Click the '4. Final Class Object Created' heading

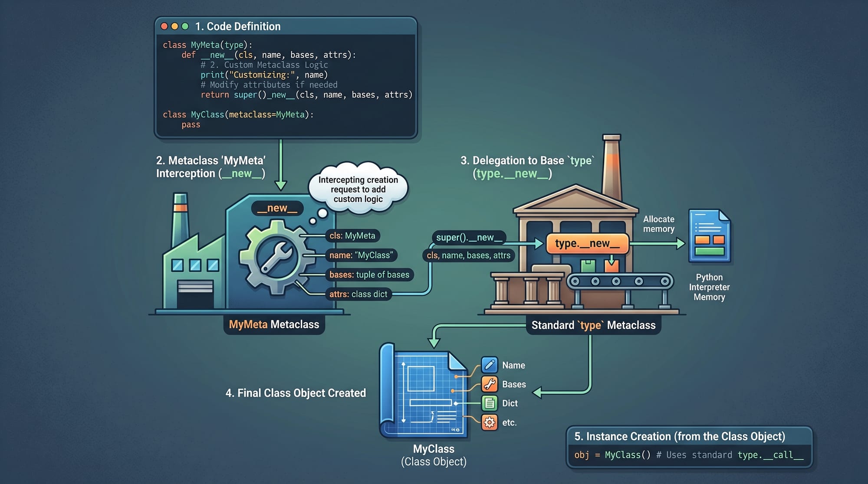coord(296,393)
